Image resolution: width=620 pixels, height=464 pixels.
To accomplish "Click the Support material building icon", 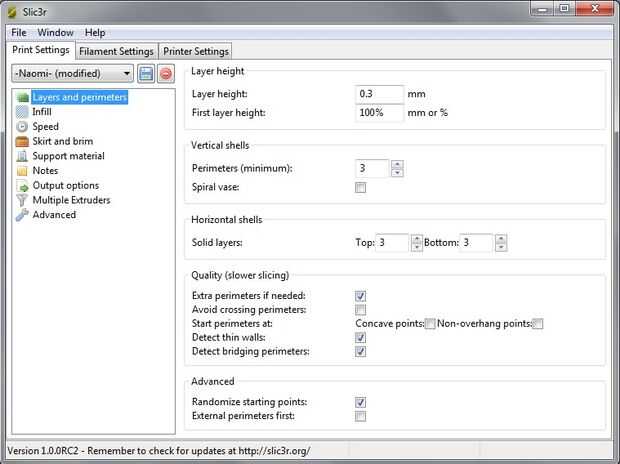I will point(22,156).
